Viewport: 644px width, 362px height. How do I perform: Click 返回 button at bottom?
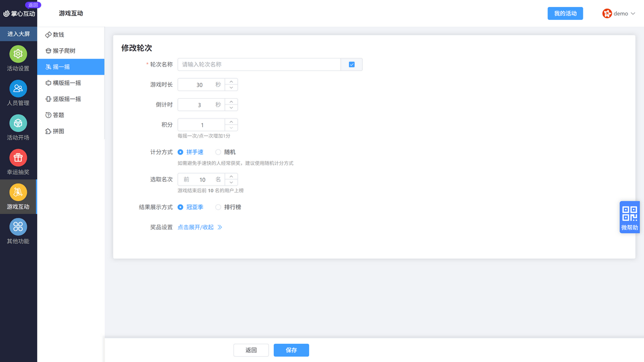point(251,350)
